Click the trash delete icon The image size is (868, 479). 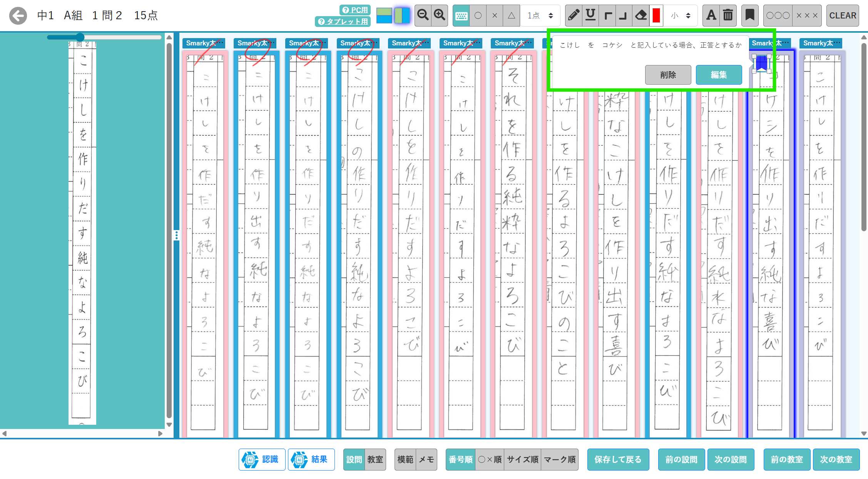[x=728, y=15]
